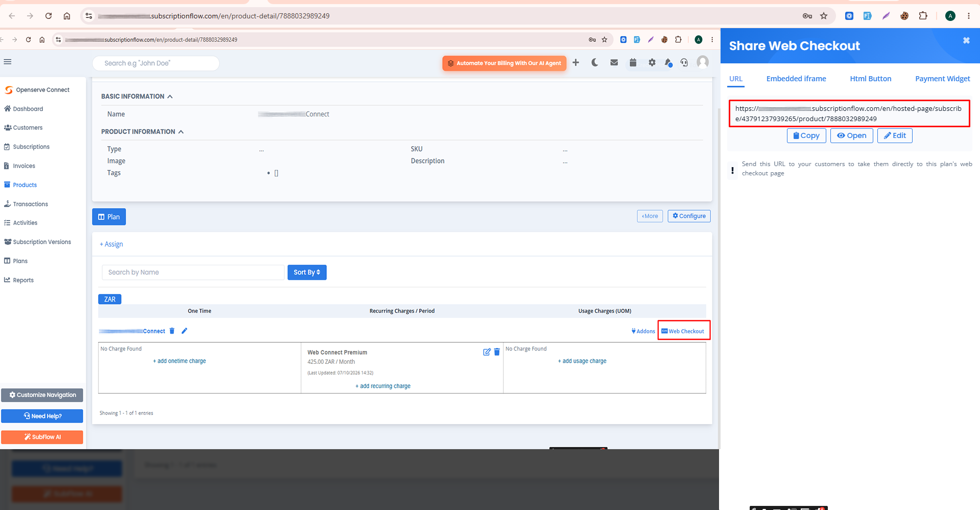Open Subscriptions in sidebar
The width and height of the screenshot is (980, 510).
tap(27, 147)
